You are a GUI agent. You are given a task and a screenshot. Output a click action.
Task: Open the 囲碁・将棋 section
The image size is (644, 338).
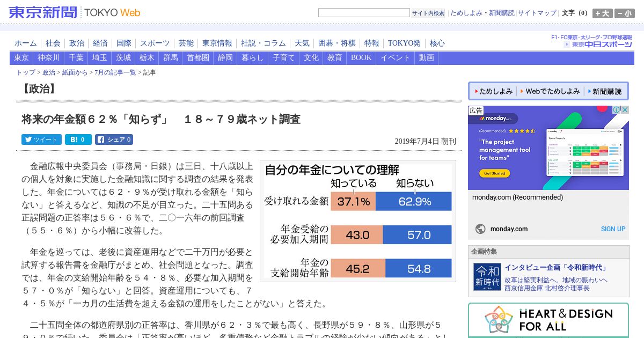(x=337, y=43)
